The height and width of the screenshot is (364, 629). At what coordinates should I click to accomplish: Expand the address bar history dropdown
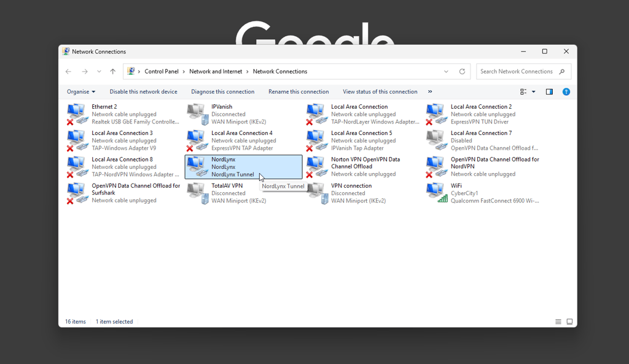click(446, 71)
